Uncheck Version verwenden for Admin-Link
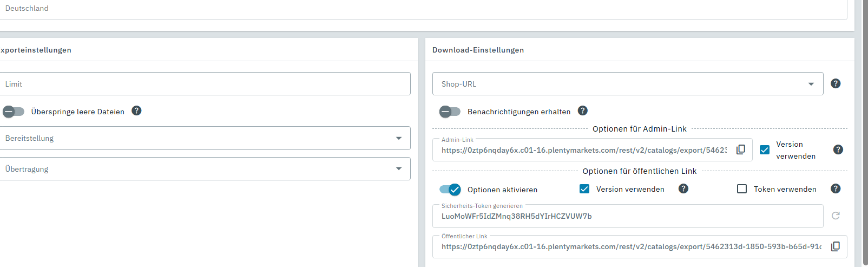 [x=765, y=150]
